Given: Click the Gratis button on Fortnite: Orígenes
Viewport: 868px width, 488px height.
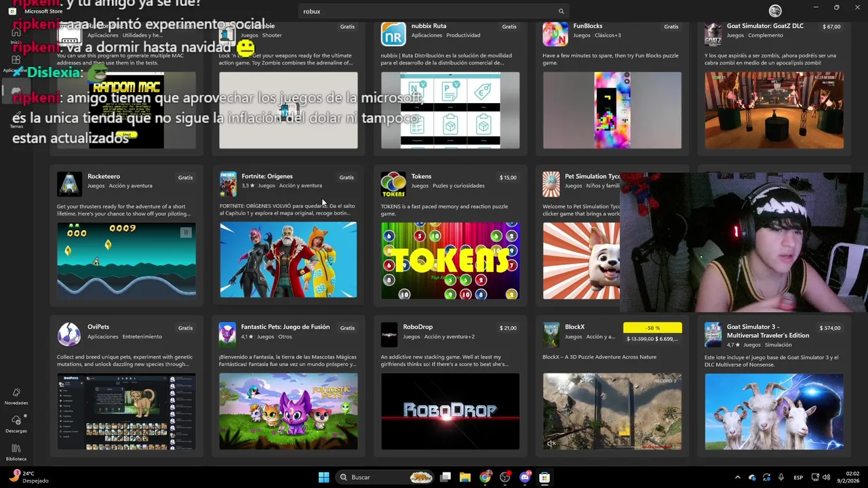Looking at the screenshot, I should tap(347, 178).
